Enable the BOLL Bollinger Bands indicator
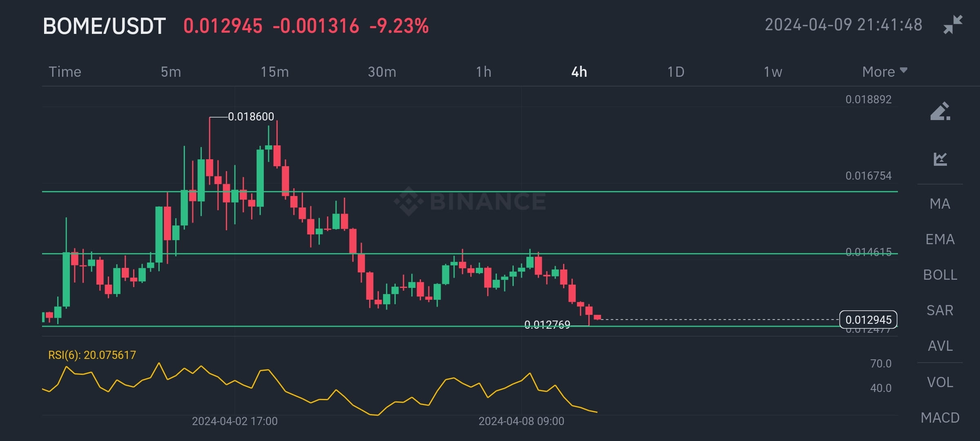This screenshot has height=441, width=980. click(940, 275)
